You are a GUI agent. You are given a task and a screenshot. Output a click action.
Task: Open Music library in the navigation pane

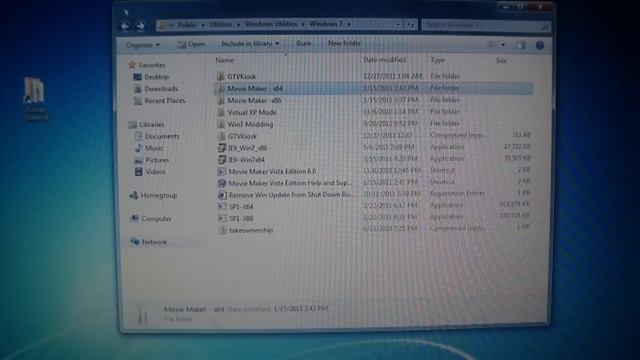[x=149, y=148]
